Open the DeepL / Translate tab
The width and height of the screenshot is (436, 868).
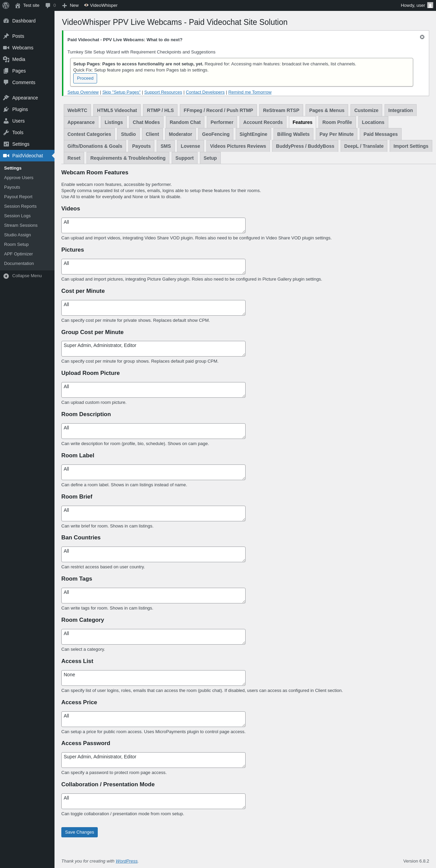coord(364,146)
